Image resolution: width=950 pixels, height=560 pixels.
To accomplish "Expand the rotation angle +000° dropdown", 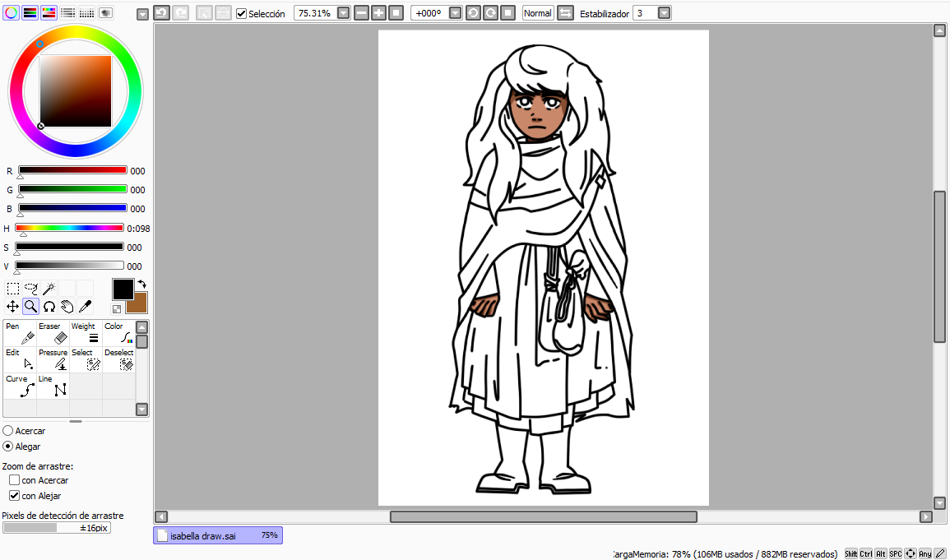I will (x=455, y=13).
